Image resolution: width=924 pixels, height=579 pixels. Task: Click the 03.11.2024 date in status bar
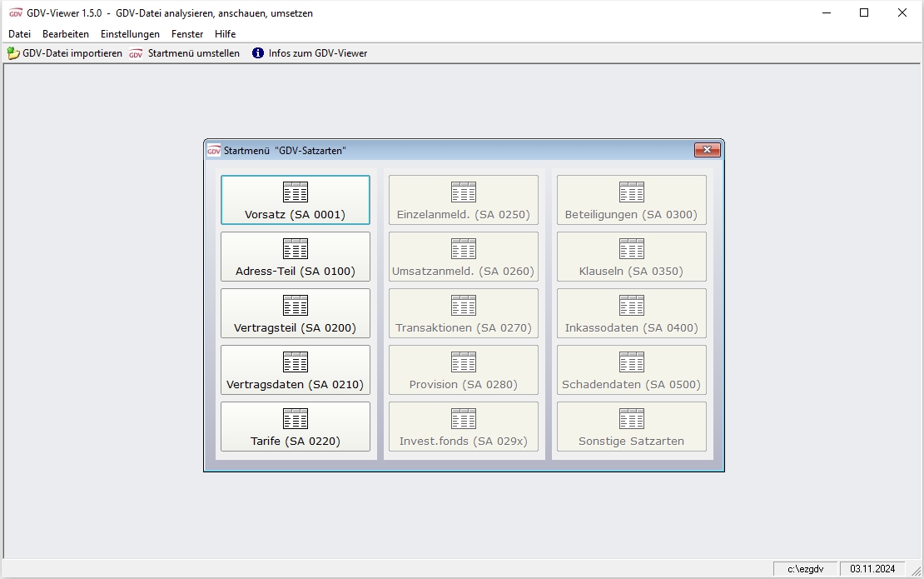click(x=872, y=569)
